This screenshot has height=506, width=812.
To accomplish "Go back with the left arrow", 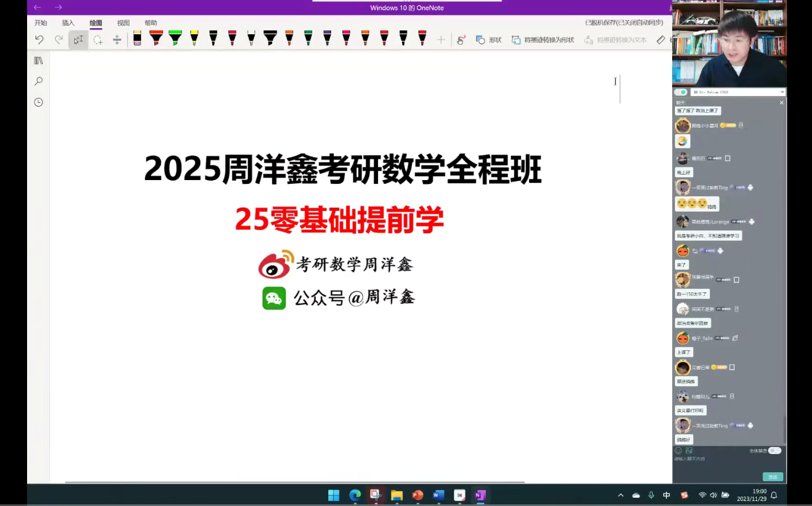I will pyautogui.click(x=37, y=7).
